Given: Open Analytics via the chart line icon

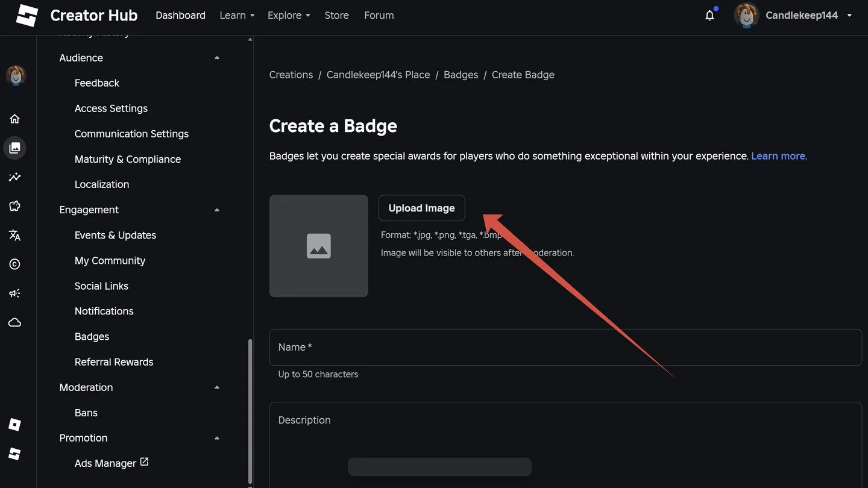Looking at the screenshot, I should point(15,177).
